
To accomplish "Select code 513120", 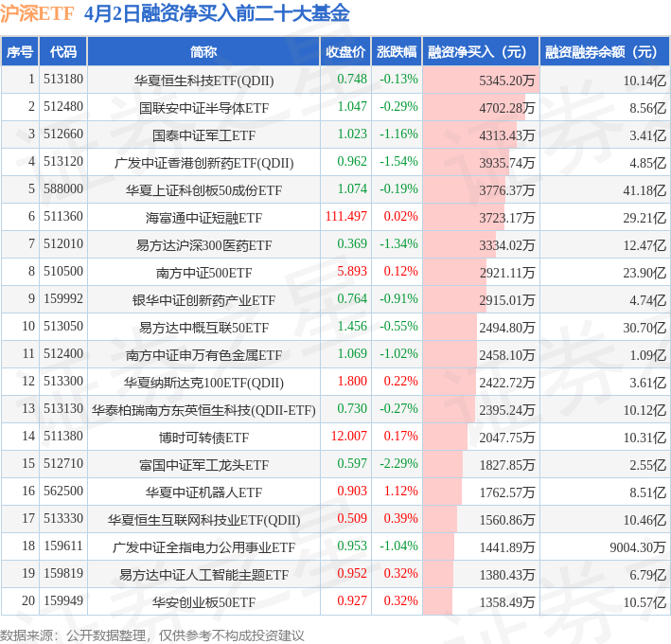I will point(63,161).
